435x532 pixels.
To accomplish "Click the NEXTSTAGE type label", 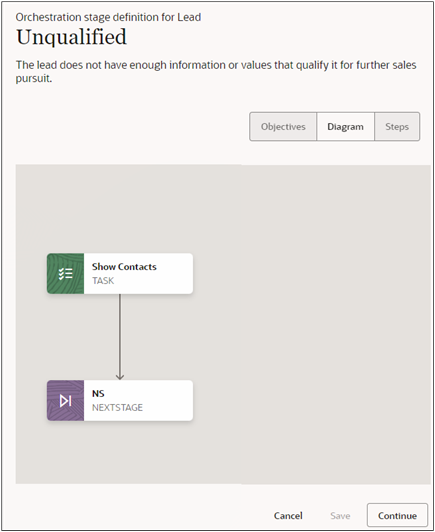I will pyautogui.click(x=117, y=407).
